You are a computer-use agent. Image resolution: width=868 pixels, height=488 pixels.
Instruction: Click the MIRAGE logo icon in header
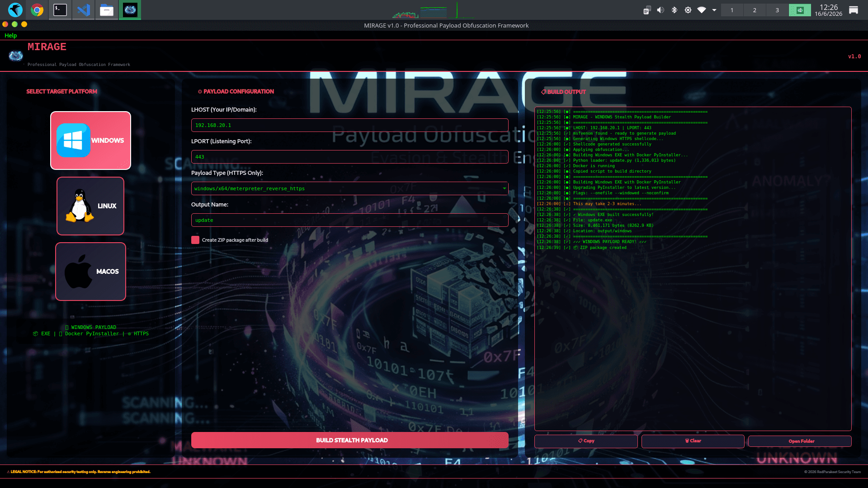point(16,56)
